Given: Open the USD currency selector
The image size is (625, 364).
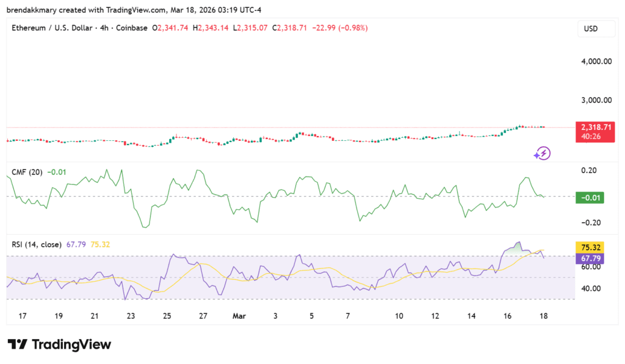Looking at the screenshot, I should pos(591,29).
